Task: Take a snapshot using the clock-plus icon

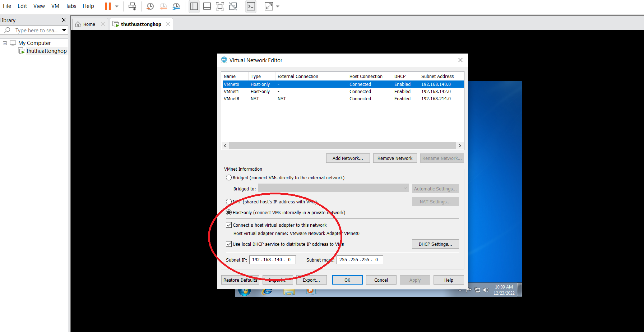Action: tap(150, 6)
